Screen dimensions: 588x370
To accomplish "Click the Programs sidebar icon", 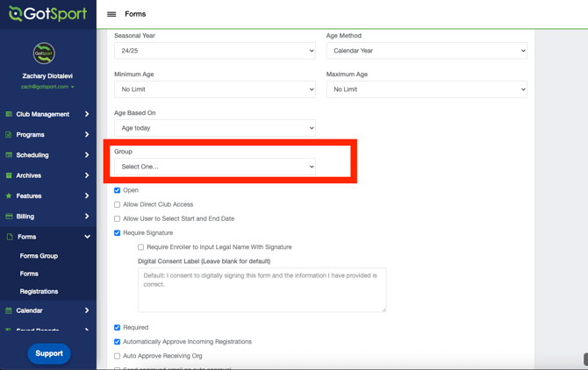I will (9, 135).
